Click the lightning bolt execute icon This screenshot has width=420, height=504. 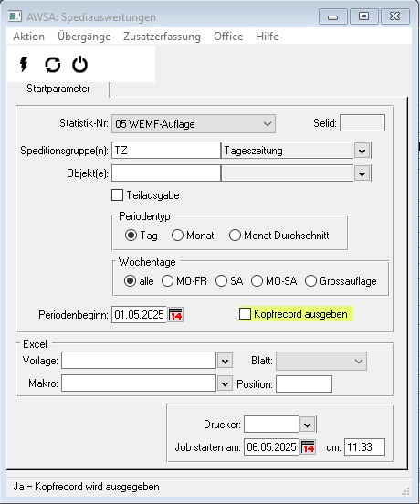click(x=24, y=64)
